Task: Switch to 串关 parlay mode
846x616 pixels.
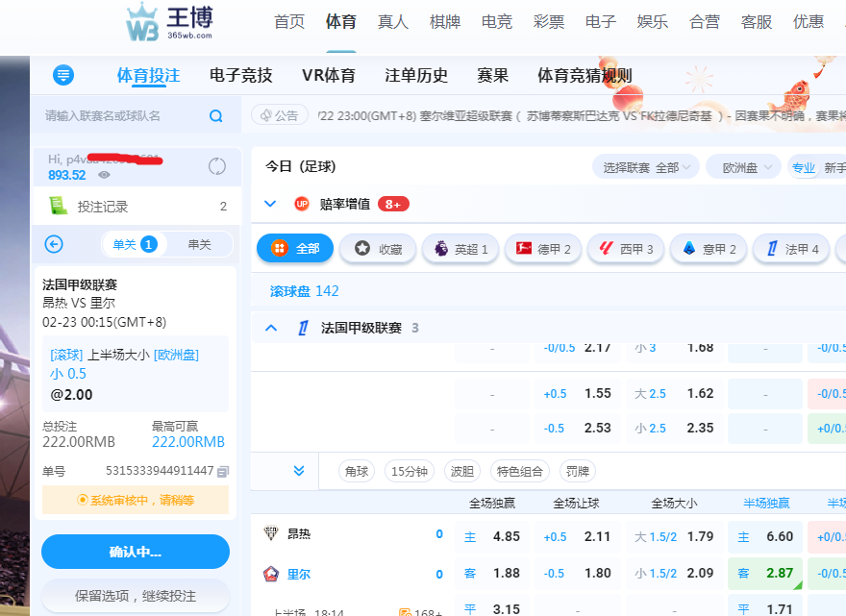Action: [x=199, y=244]
